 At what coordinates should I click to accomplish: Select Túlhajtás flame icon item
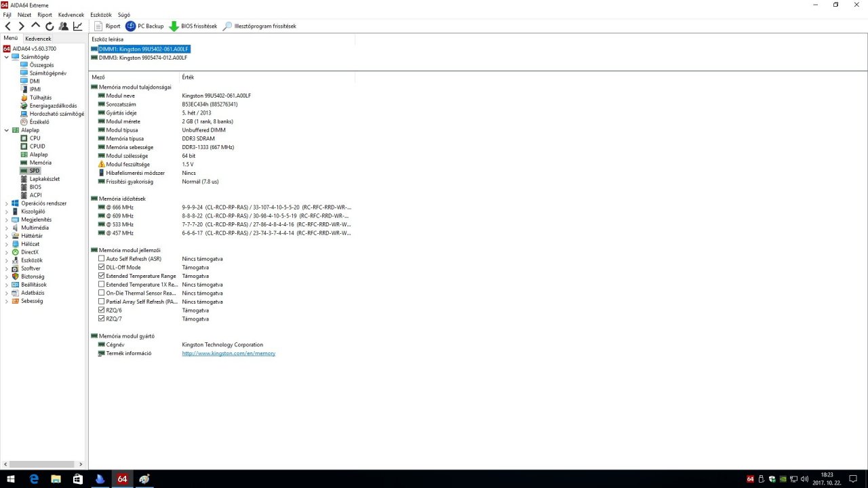click(40, 98)
